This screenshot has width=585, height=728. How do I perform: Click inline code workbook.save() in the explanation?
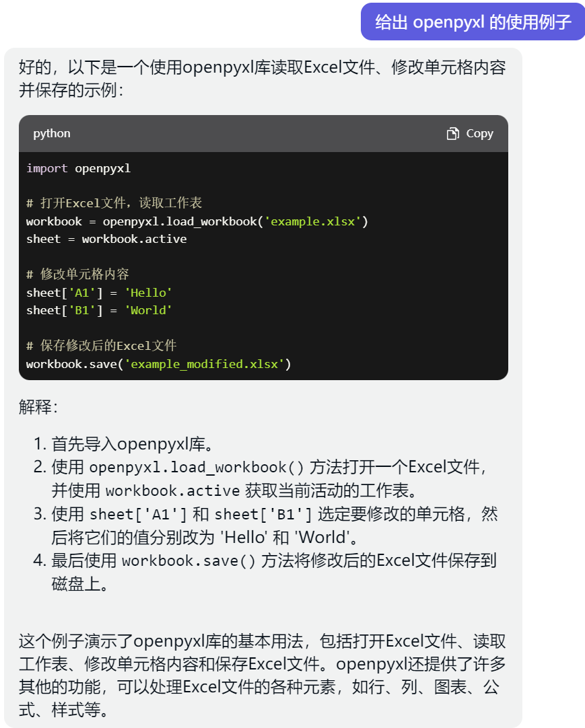click(x=188, y=560)
